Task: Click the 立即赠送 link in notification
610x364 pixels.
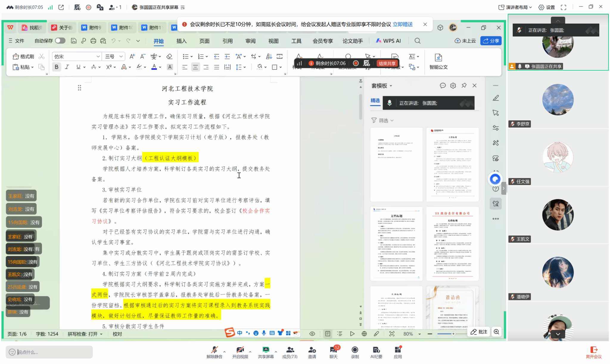Action: 402,24
